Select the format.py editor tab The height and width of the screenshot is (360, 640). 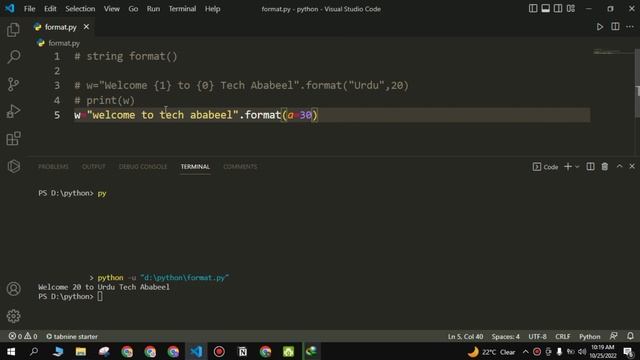click(61, 27)
